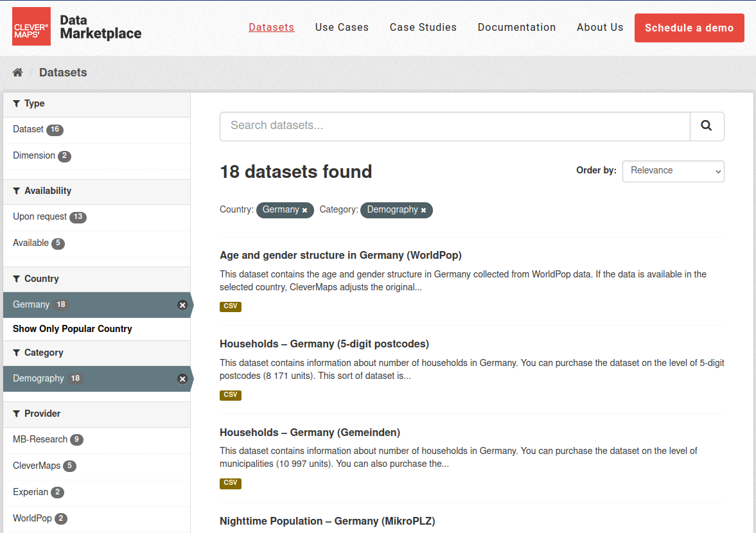Click CSV badge under WorldPop dataset
The width and height of the screenshot is (756, 533).
230,306
